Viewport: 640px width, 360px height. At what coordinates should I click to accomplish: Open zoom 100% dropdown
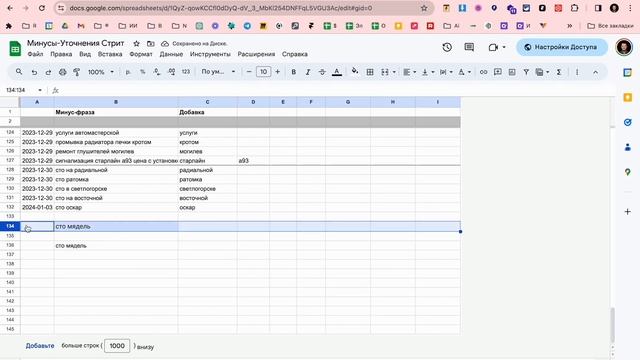pos(100,72)
